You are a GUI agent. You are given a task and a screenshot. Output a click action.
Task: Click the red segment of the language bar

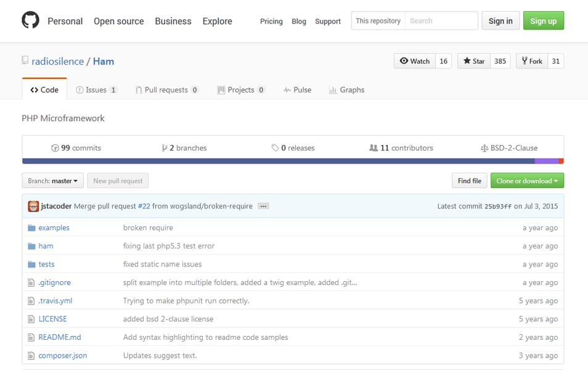(x=561, y=161)
